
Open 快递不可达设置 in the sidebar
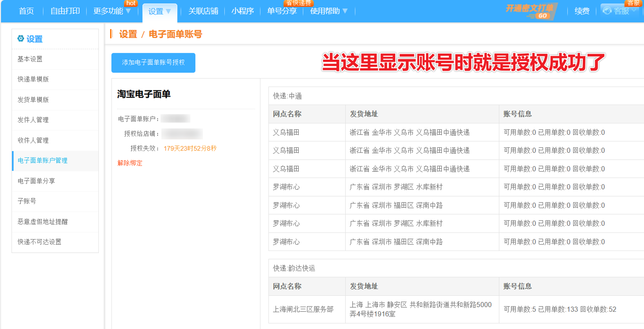click(x=55, y=242)
